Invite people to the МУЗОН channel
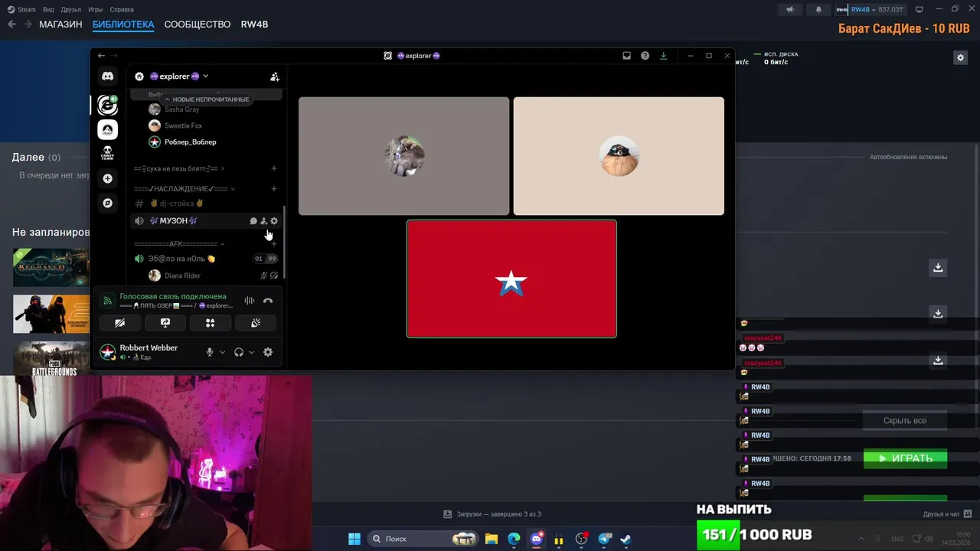980x551 pixels. (x=263, y=221)
